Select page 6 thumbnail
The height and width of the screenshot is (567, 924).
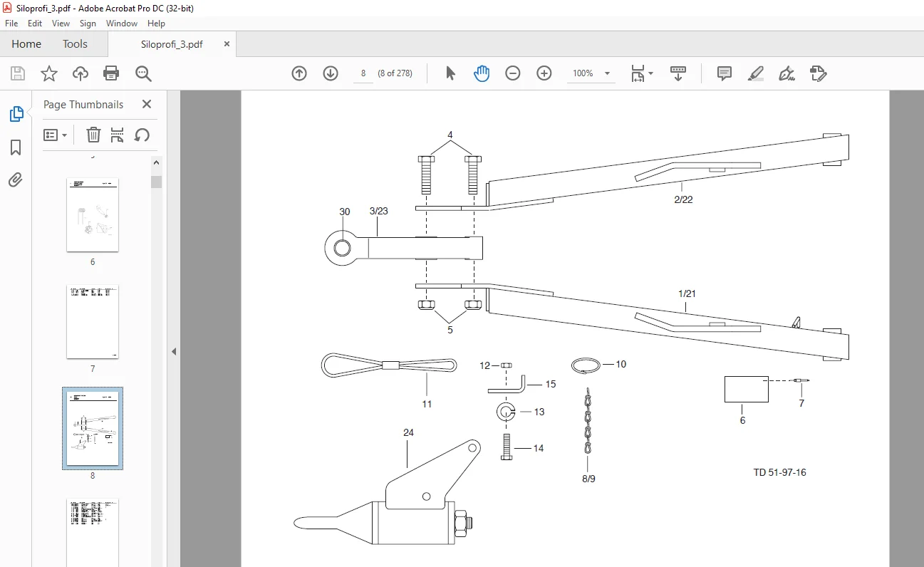coord(93,214)
